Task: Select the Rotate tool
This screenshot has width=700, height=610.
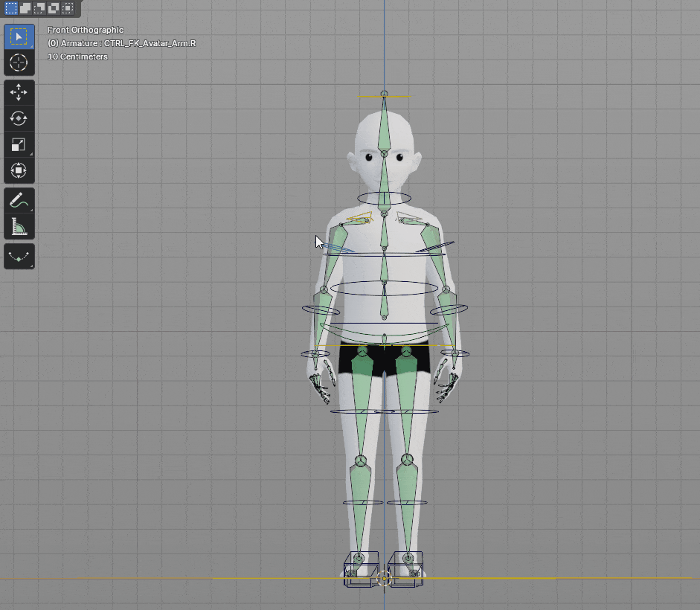Action: click(19, 118)
